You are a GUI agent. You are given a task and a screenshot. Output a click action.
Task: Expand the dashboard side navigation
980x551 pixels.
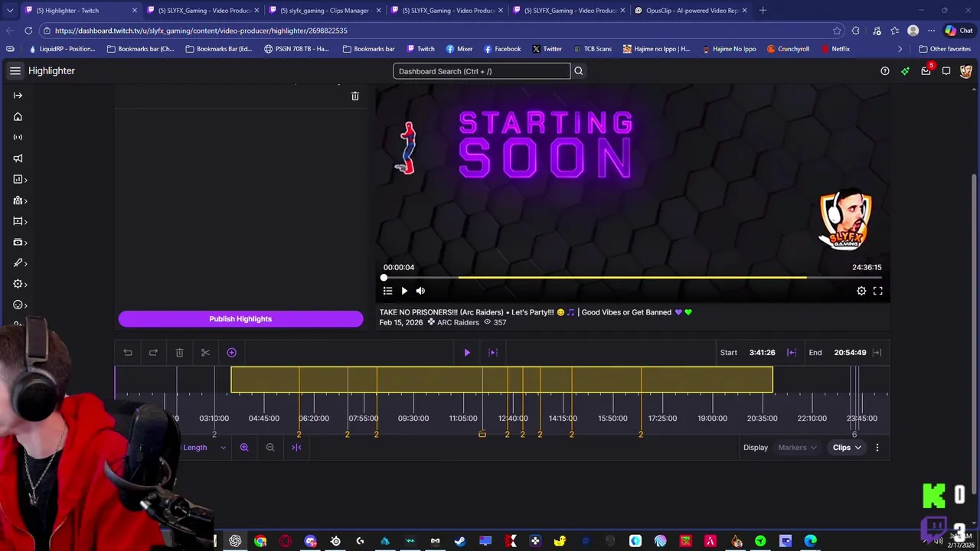pyautogui.click(x=18, y=96)
